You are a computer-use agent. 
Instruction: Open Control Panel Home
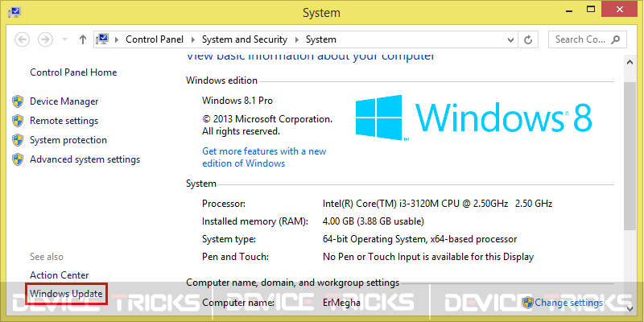pyautogui.click(x=73, y=72)
